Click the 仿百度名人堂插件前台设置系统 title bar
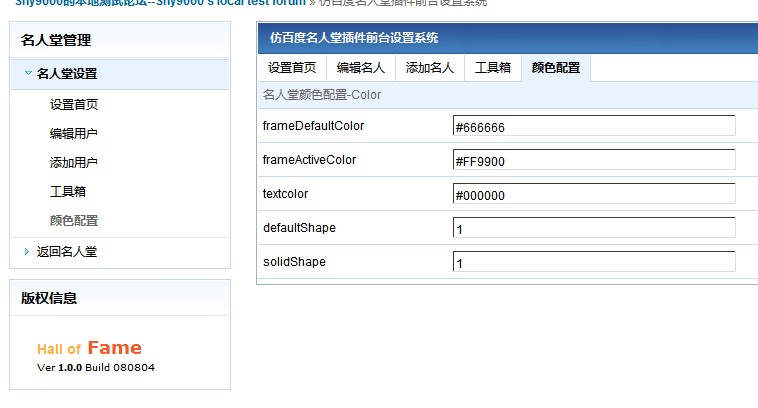The height and width of the screenshot is (408, 758). pyautogui.click(x=508, y=38)
